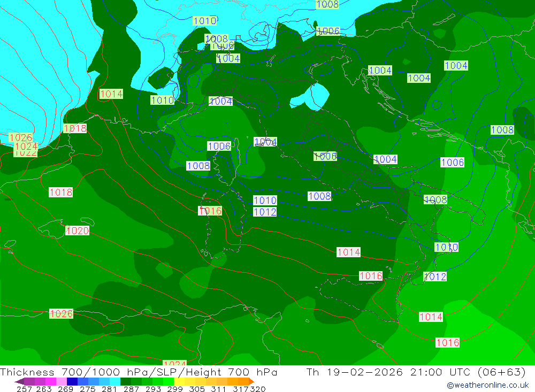Click the map title 'Thickness 700/1000 hPa/SLP/Height 700 hPa'
The width and height of the screenshot is (535, 392).
139,372
